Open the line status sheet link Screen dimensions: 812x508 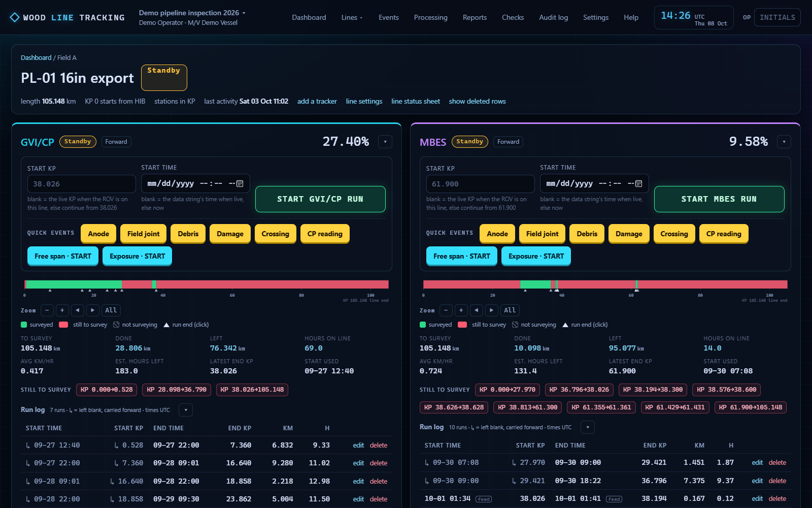coord(416,101)
